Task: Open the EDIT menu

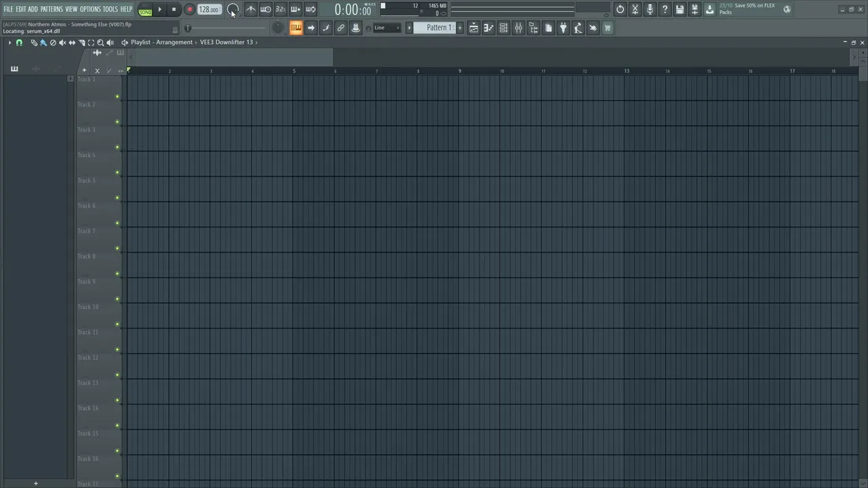Action: 21,9
